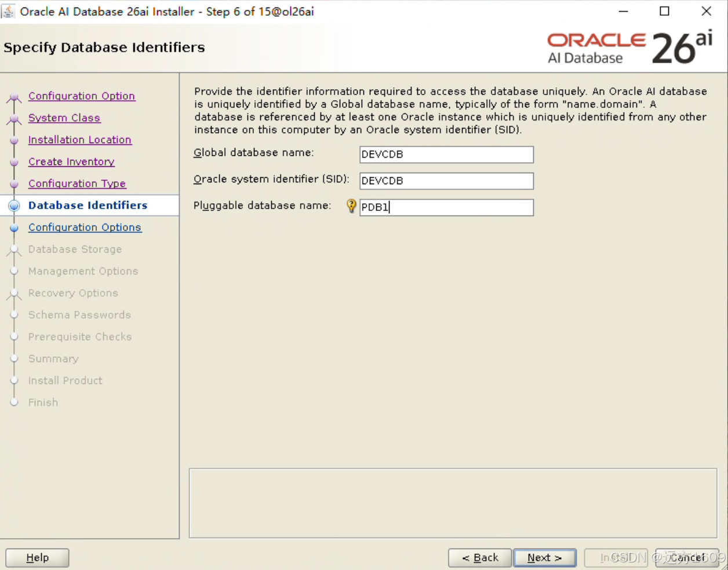Focus the Pluggable database name field
728x570 pixels.
[446, 207]
